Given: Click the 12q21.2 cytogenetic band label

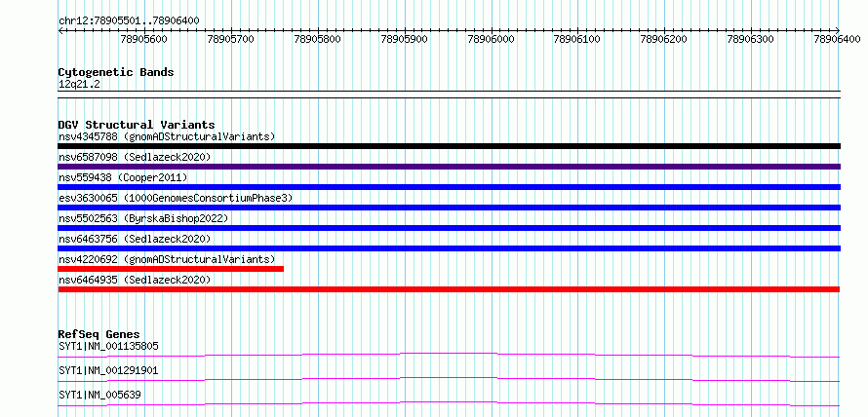Looking at the screenshot, I should (x=79, y=85).
